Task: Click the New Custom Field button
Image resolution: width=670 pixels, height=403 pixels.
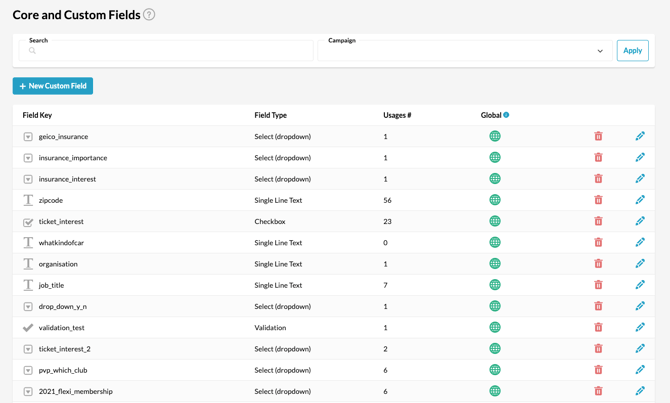Action: pos(53,86)
